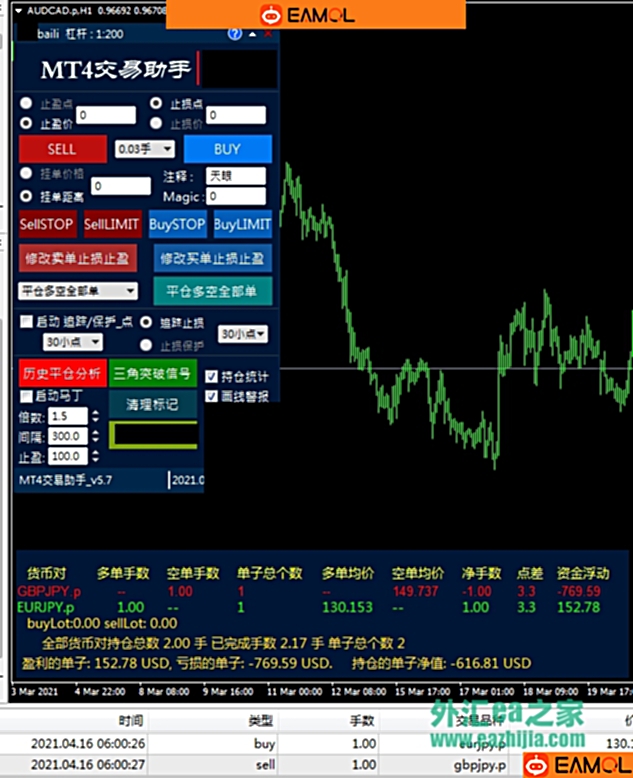Click the green 三角突破信号 button
This screenshot has width=633, height=778.
click(x=153, y=373)
